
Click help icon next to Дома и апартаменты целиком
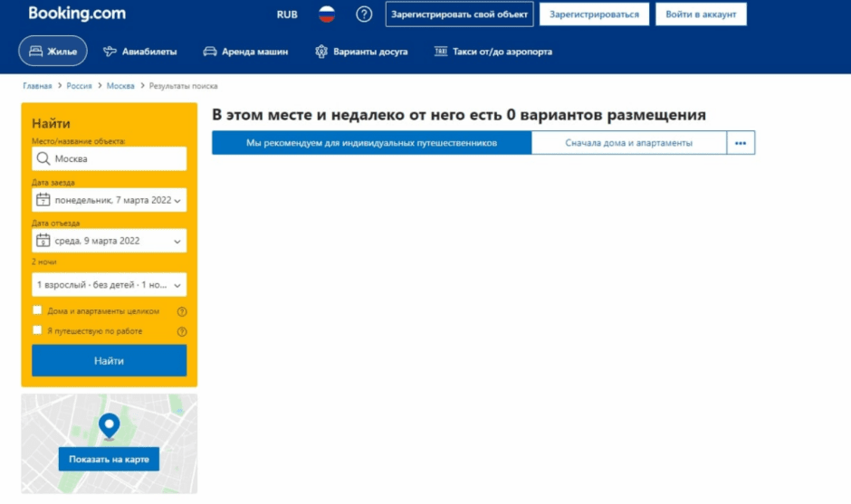[x=182, y=311]
